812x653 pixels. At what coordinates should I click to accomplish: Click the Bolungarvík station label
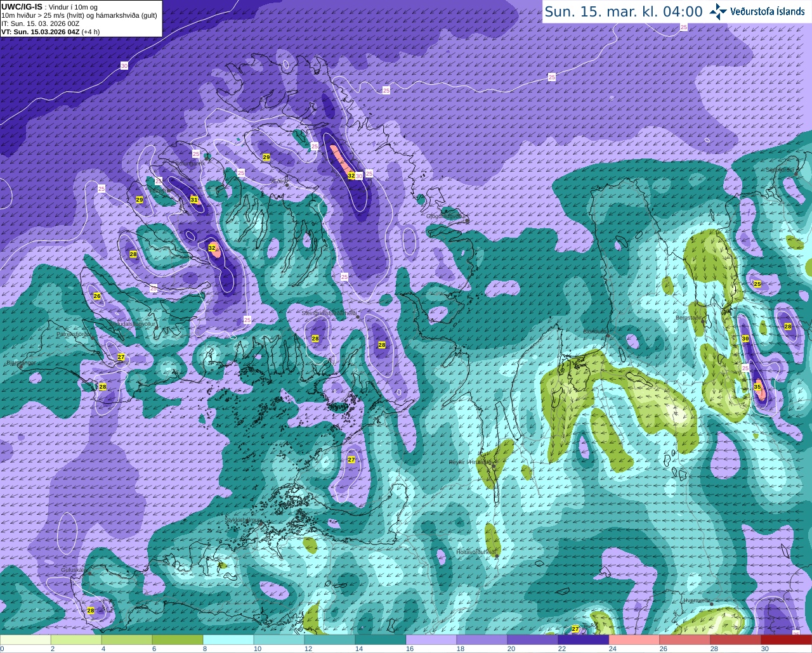189,163
